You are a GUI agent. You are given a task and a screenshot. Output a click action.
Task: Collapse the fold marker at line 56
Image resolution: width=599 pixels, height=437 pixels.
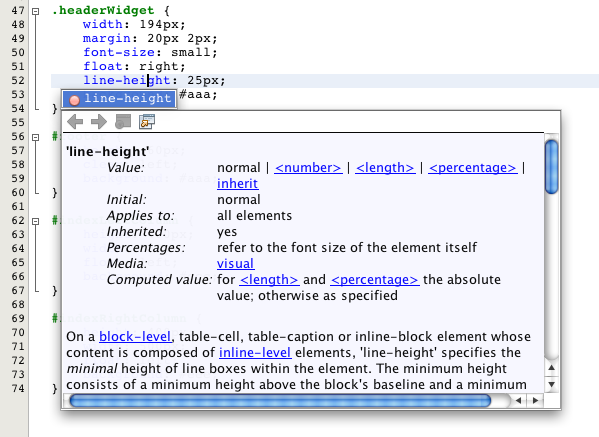(x=36, y=137)
